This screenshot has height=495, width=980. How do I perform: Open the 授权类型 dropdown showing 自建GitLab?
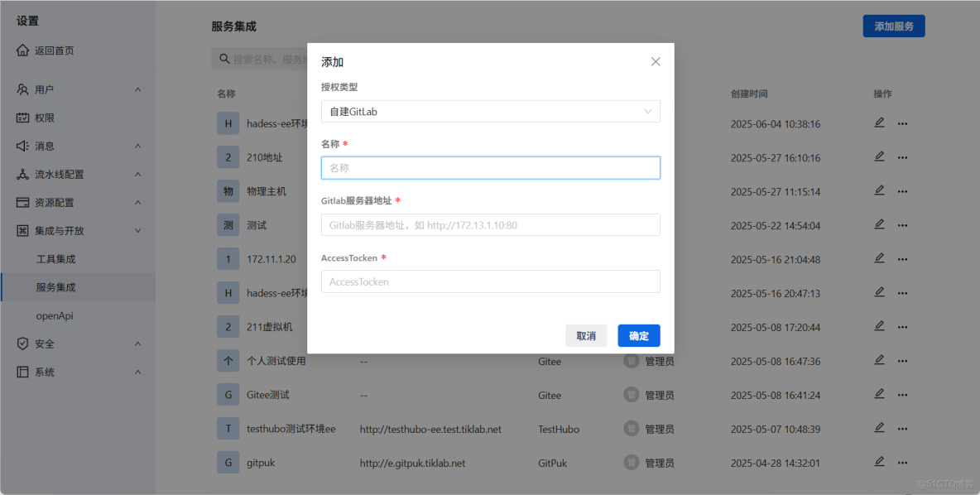(x=490, y=110)
